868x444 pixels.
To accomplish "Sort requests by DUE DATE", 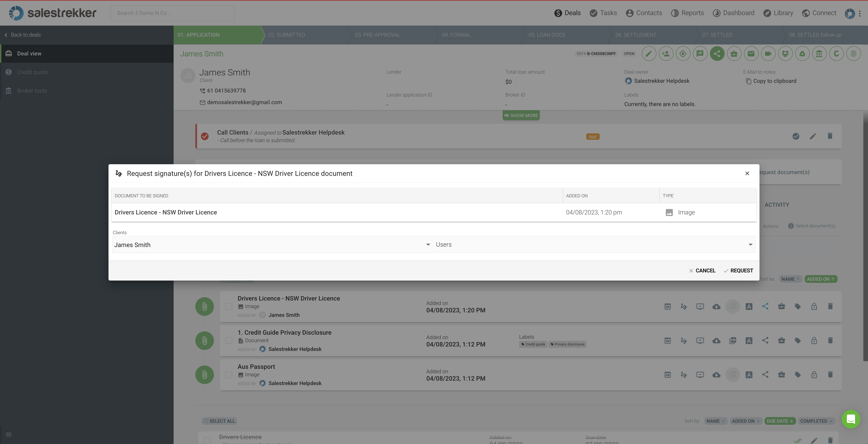I will point(780,421).
